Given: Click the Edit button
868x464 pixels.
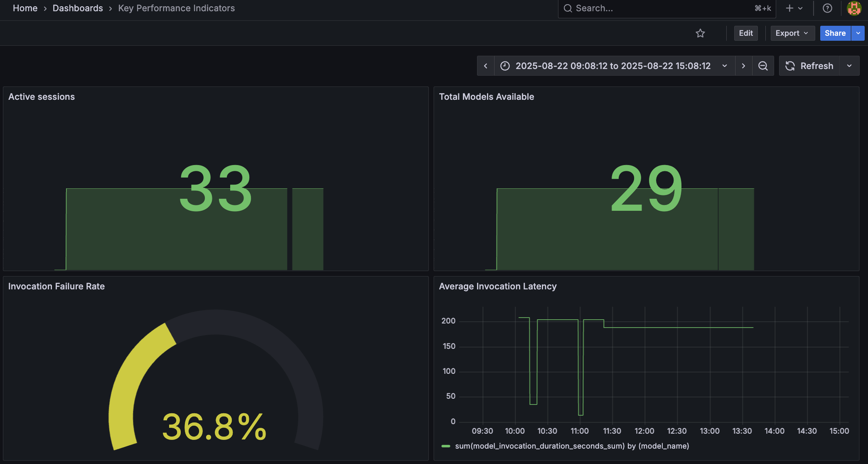Looking at the screenshot, I should (x=745, y=33).
